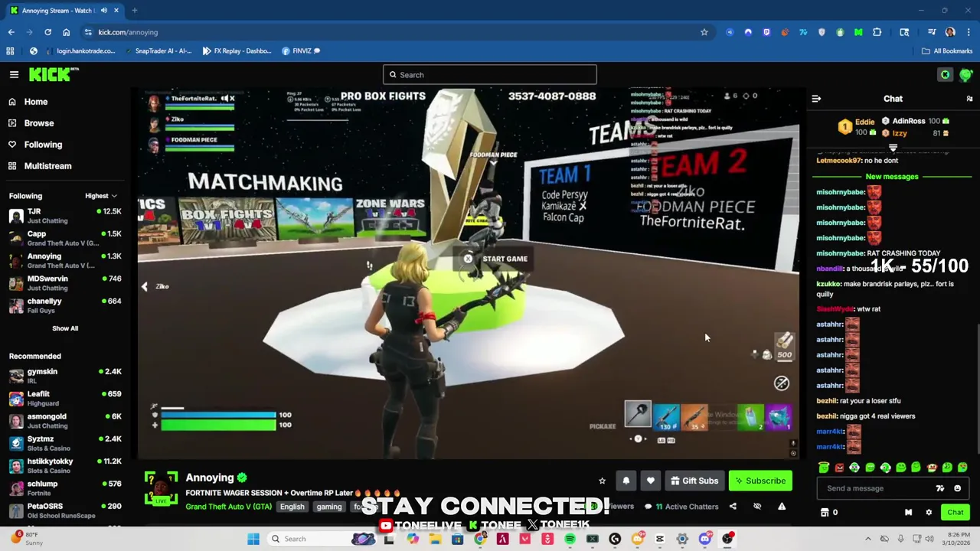Open chat settings gear

(x=929, y=512)
